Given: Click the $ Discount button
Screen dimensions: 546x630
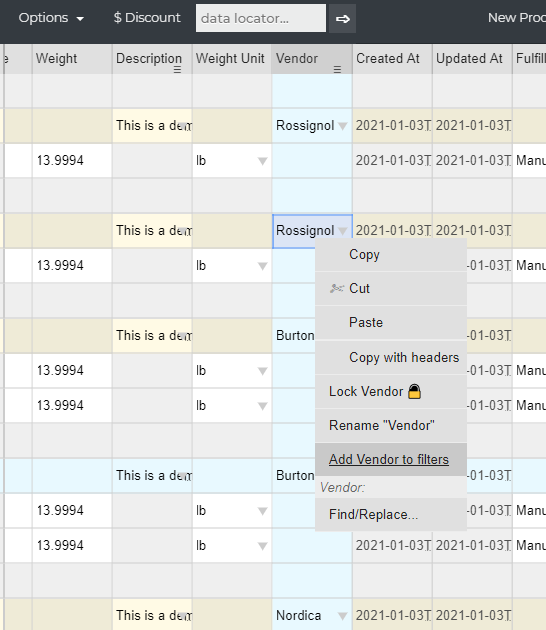Looking at the screenshot, I should 147,18.
